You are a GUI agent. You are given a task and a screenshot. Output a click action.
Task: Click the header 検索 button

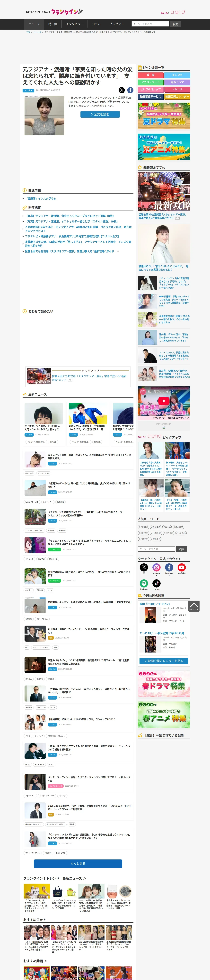(x=175, y=24)
